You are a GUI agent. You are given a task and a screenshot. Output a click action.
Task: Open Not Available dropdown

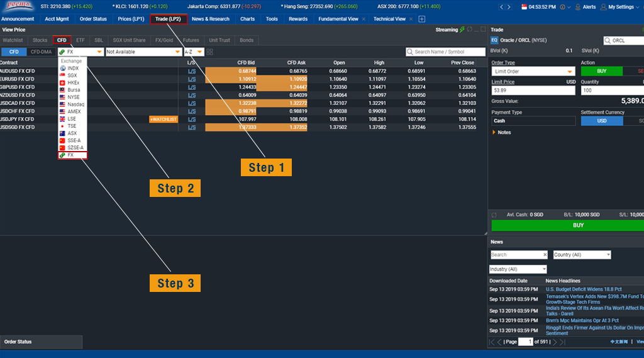click(x=143, y=52)
